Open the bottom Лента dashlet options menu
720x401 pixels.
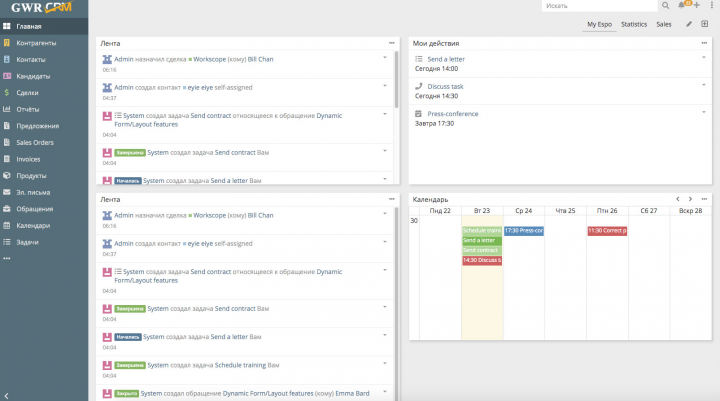[x=392, y=199]
